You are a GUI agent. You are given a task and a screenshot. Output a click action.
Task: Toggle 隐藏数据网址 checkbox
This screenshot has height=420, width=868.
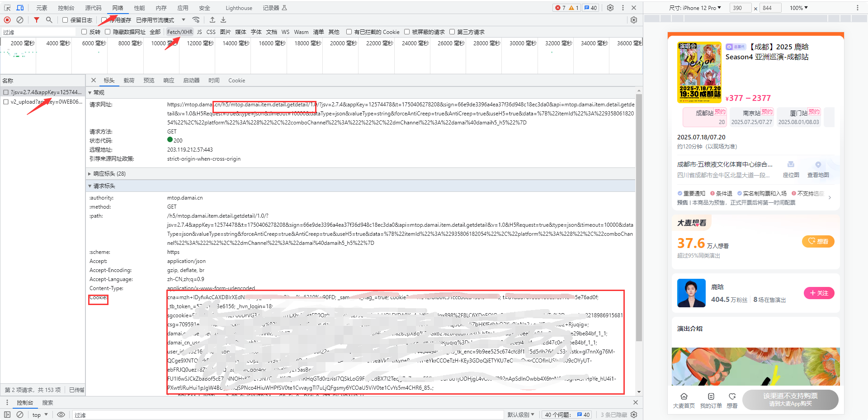coord(108,32)
